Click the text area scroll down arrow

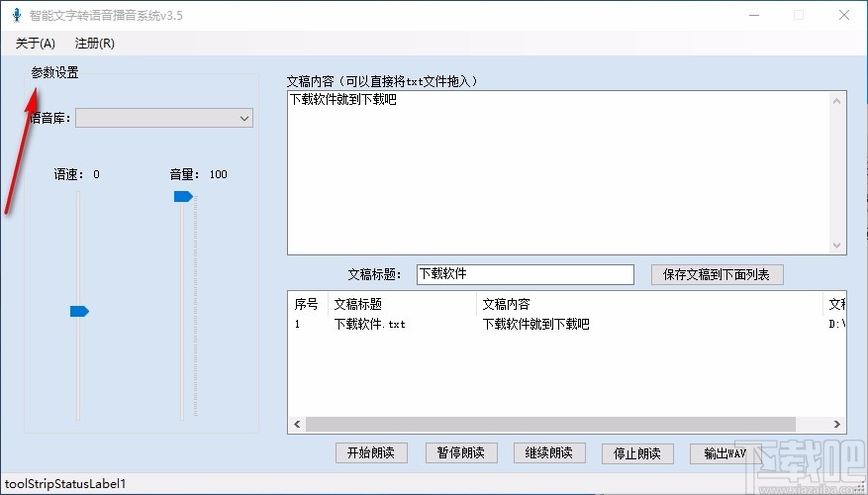click(x=837, y=246)
